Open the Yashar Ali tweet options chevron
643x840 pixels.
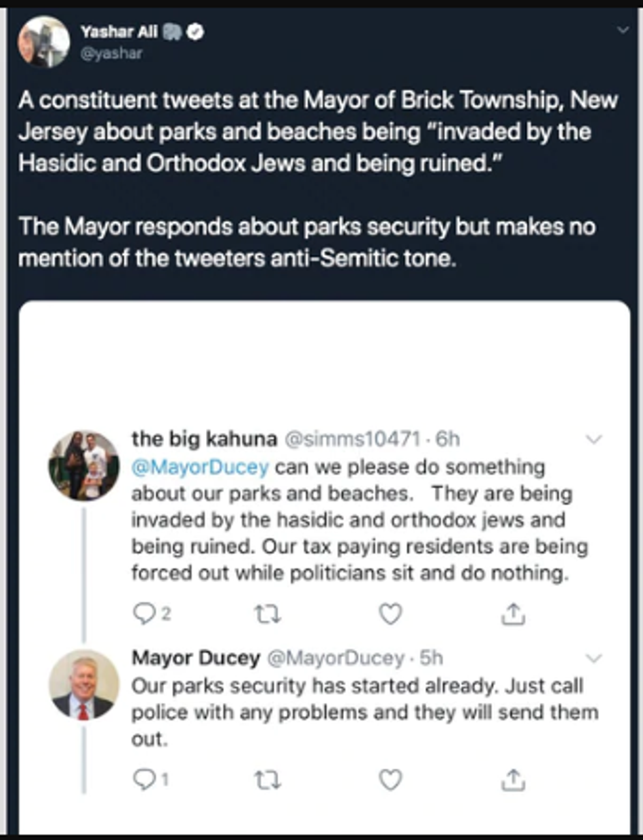point(622,30)
